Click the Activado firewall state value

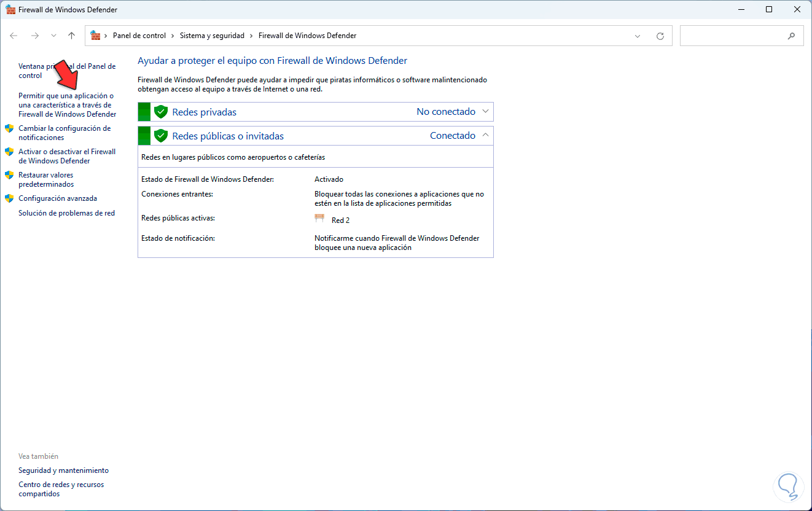(329, 179)
